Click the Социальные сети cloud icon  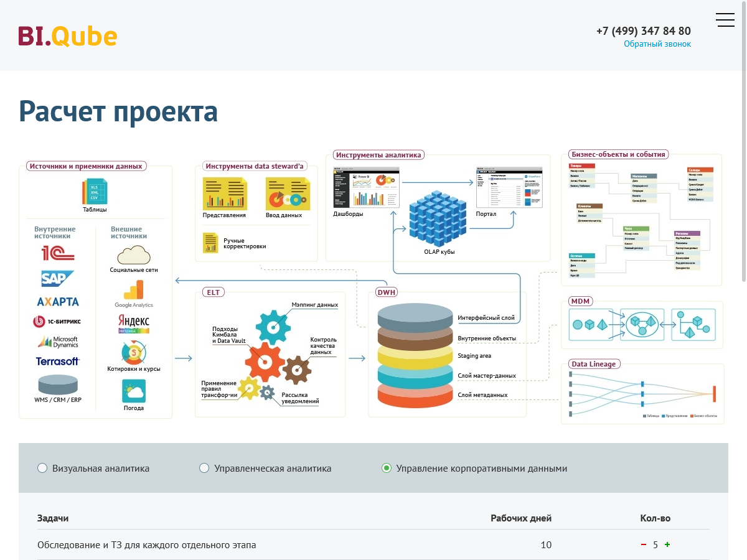133,254
